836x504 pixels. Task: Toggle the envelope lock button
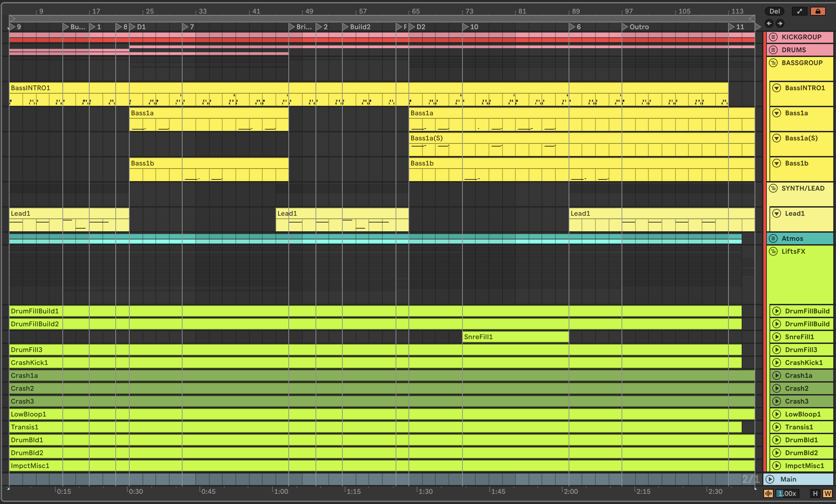click(818, 11)
